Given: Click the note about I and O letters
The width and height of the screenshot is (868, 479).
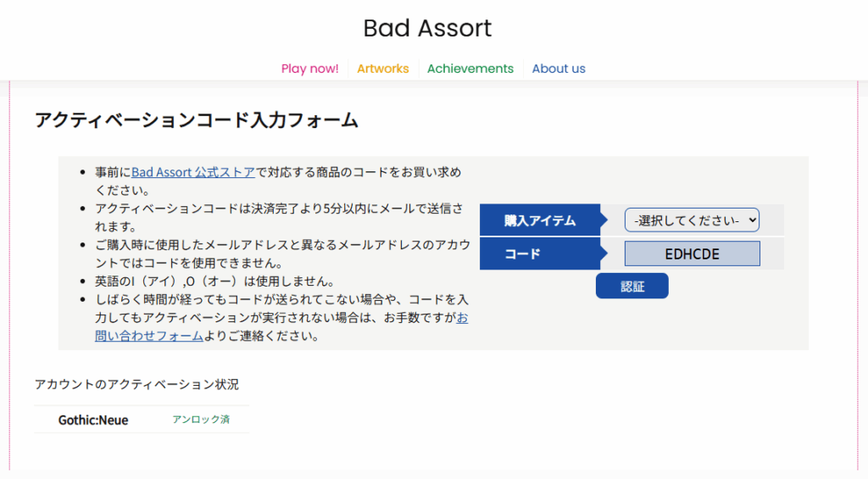Looking at the screenshot, I should (x=214, y=281).
